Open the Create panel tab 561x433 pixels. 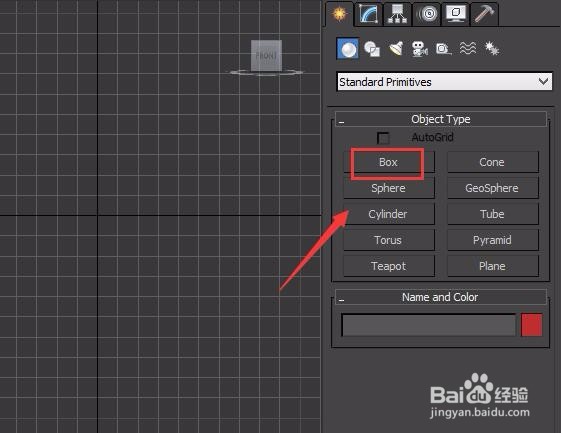(x=339, y=14)
